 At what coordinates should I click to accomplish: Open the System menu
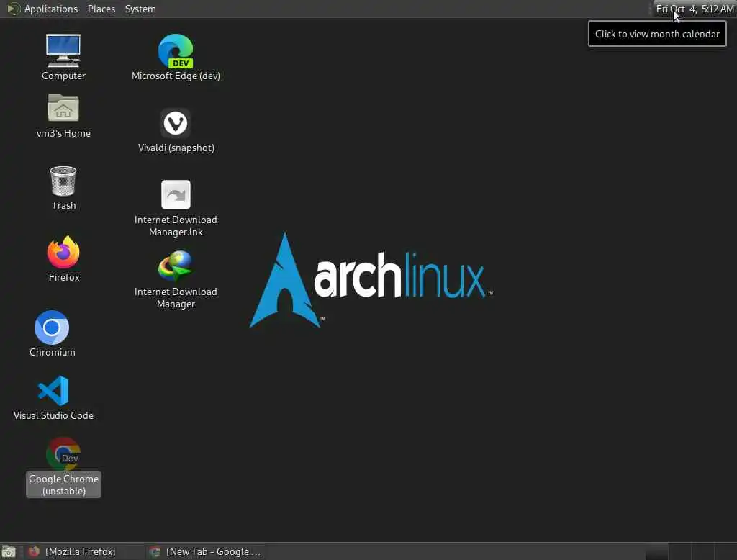tap(140, 9)
